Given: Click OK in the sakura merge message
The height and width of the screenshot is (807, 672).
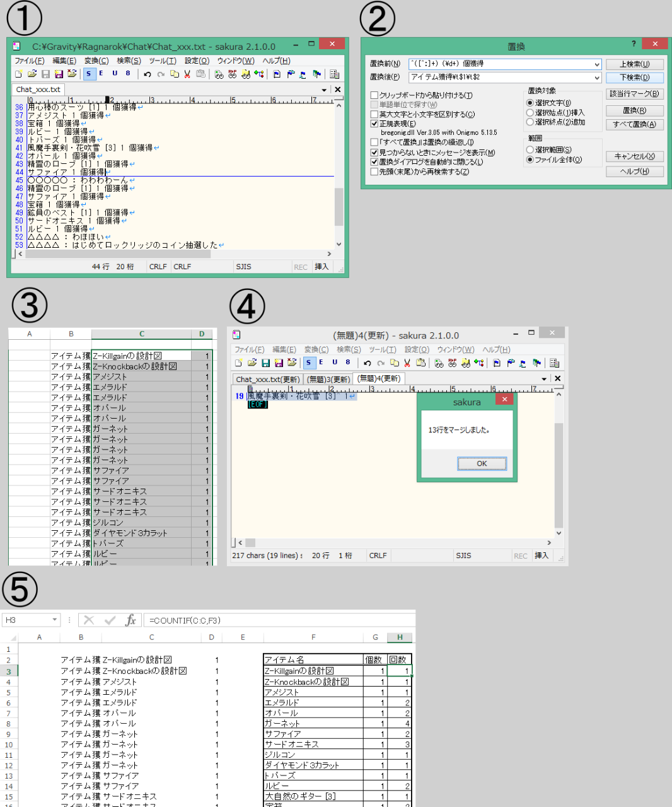Looking at the screenshot, I should (482, 463).
